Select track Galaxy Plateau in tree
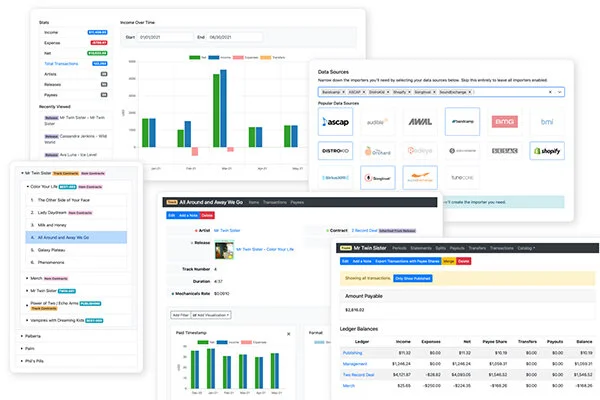This screenshot has height=400, width=600. [76, 250]
